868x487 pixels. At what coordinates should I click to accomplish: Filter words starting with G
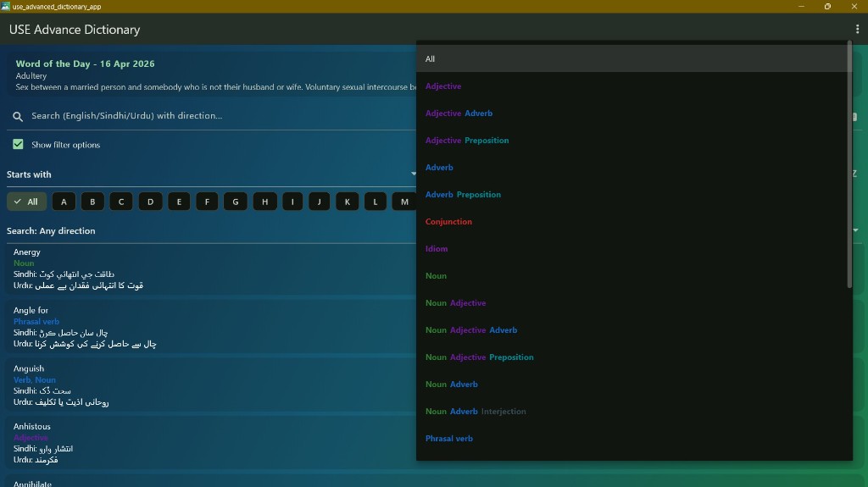click(x=236, y=202)
